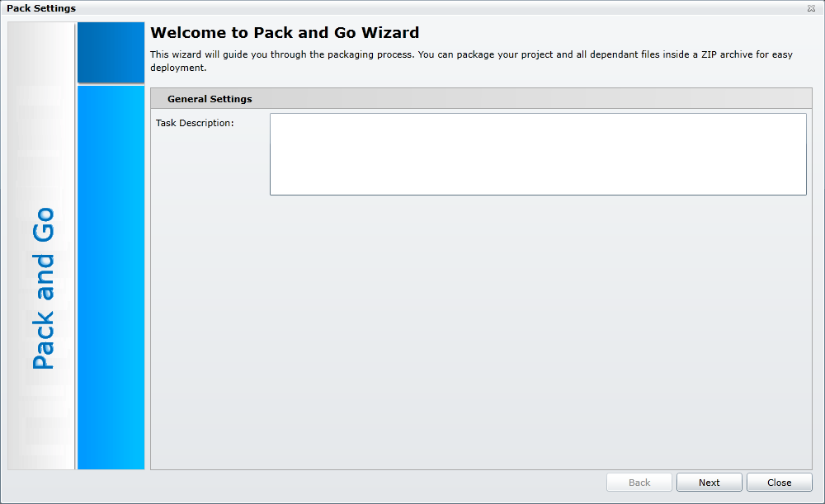Click the Welcome to Pack and Go Wizard heading
825x504 pixels.
(x=285, y=33)
